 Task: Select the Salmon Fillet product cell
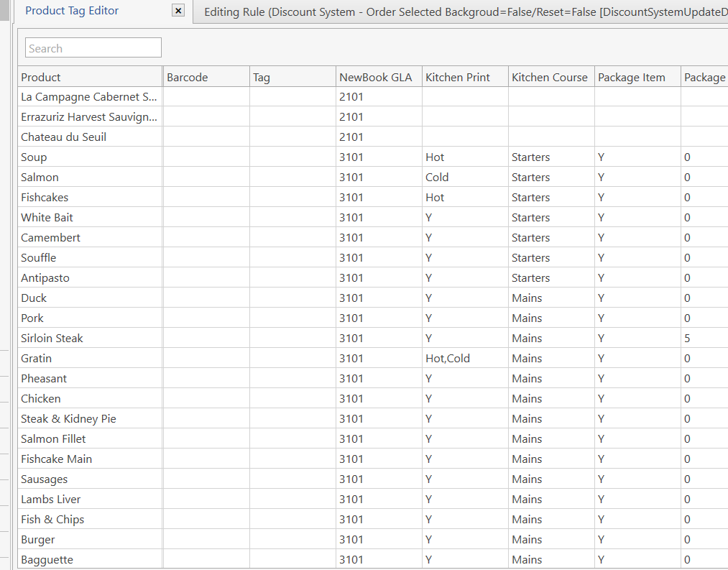(91, 438)
